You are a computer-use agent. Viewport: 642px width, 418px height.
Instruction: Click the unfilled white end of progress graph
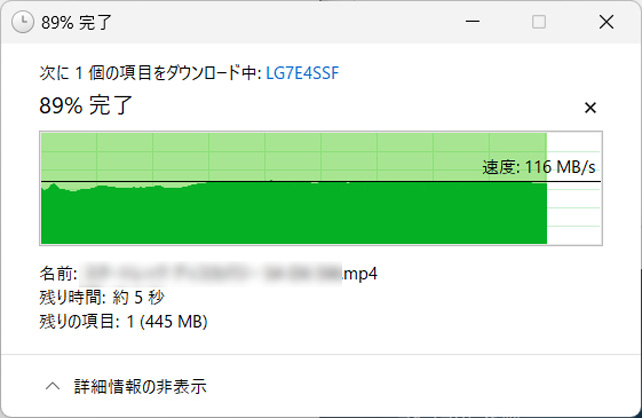click(x=574, y=188)
